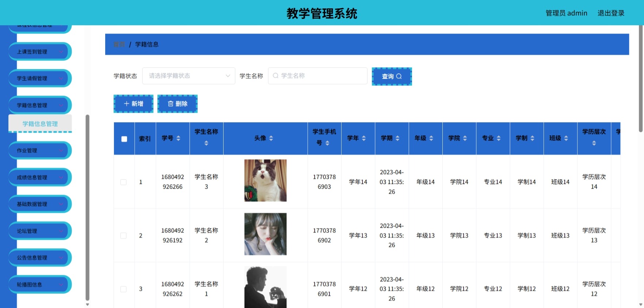644x308 pixels.
Task: Click the 索引 column header
Action: click(x=145, y=139)
